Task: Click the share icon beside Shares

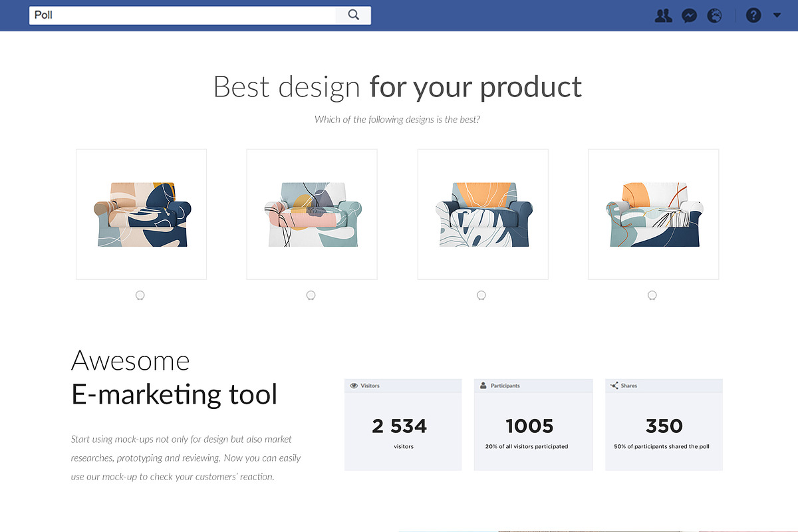Action: (x=614, y=386)
